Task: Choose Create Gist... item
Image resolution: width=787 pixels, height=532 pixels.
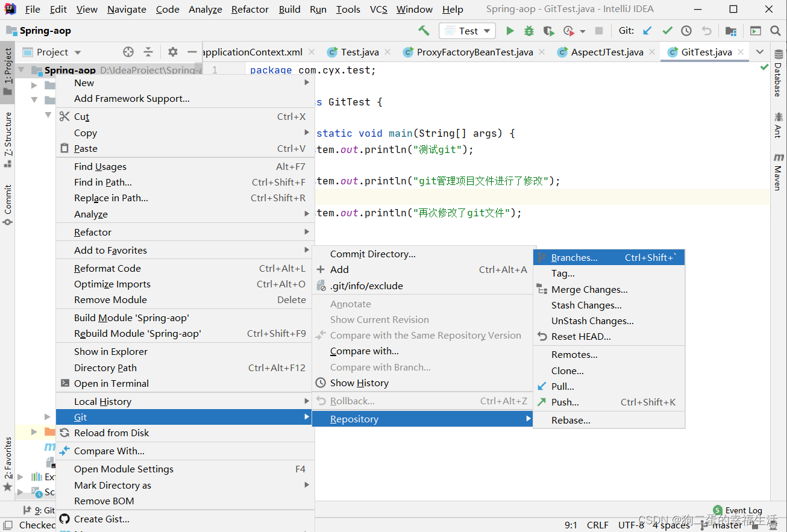Action: tap(184, 519)
